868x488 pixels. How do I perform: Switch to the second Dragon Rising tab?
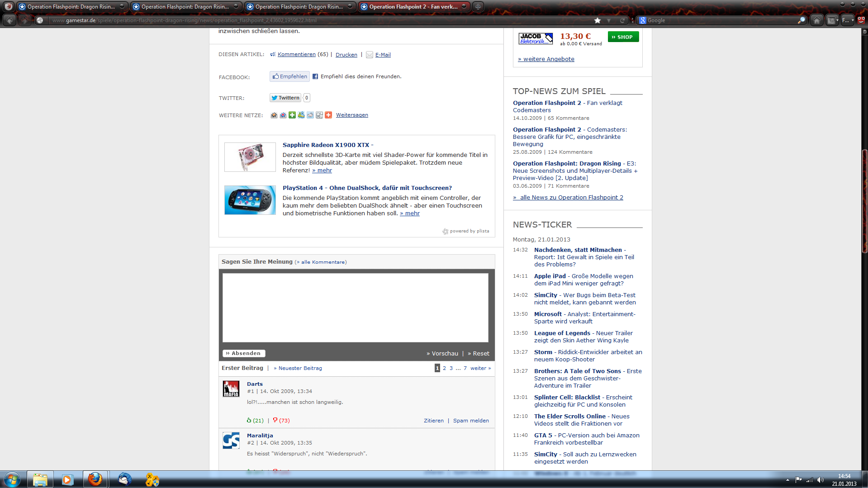185,7
